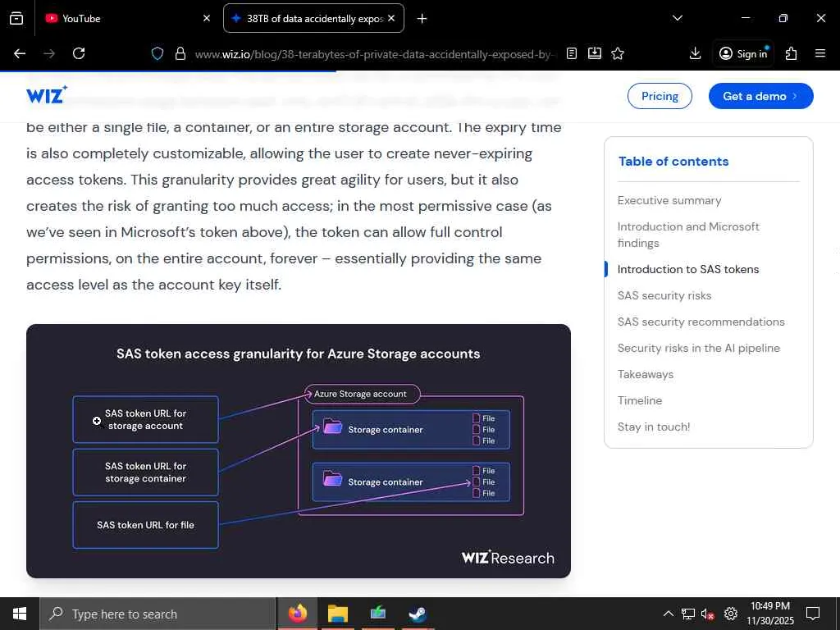The image size is (840, 630).
Task: Sign in to Firefox account
Action: 743,53
